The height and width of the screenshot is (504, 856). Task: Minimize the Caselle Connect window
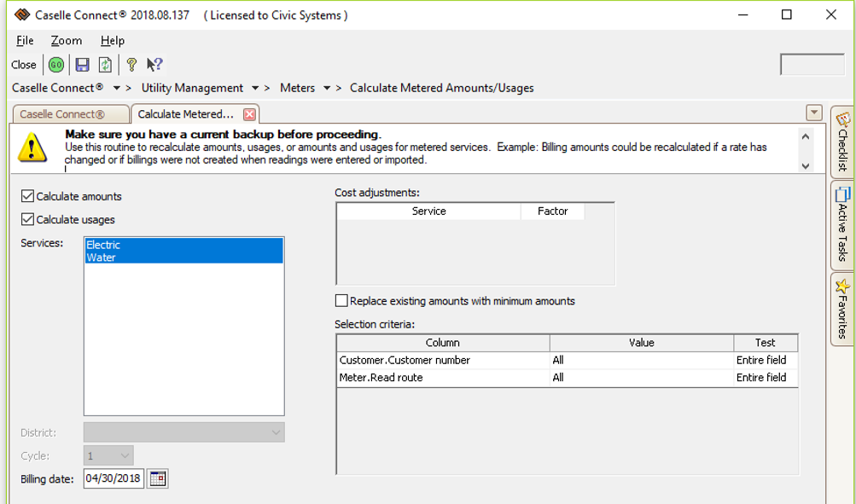743,14
